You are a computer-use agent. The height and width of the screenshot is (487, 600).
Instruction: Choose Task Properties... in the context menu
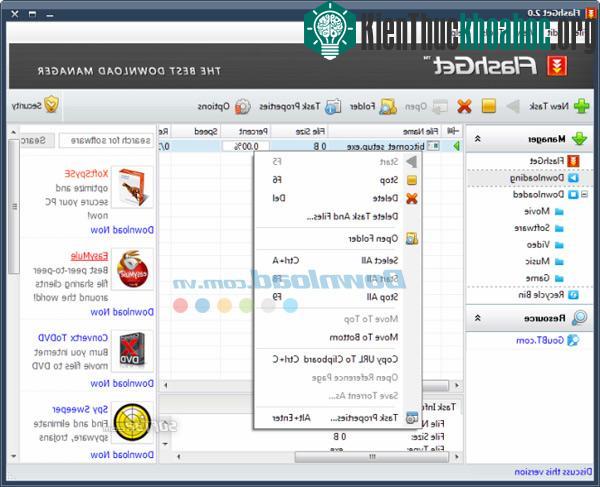(x=337, y=418)
